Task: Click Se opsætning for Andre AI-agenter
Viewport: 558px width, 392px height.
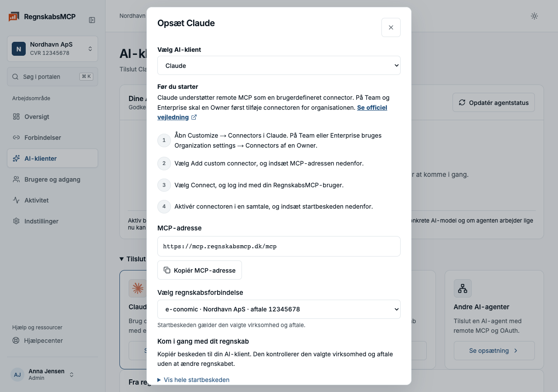Action: click(x=494, y=351)
